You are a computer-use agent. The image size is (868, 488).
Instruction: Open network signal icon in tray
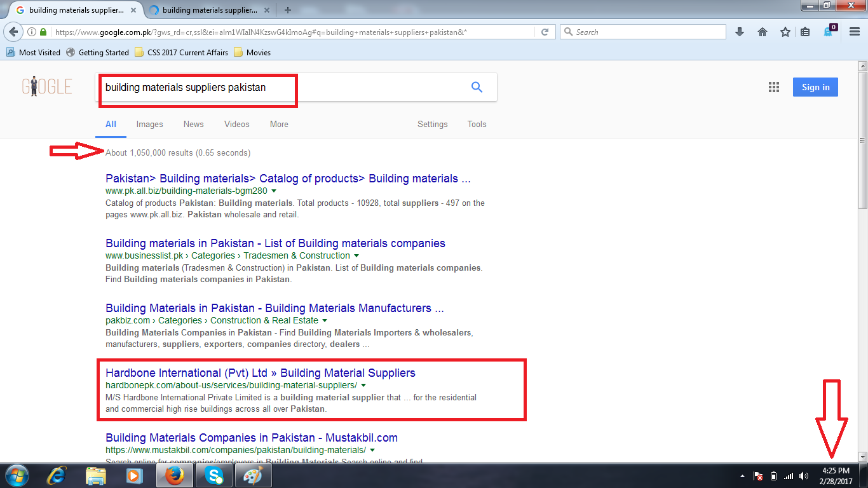pos(789,476)
